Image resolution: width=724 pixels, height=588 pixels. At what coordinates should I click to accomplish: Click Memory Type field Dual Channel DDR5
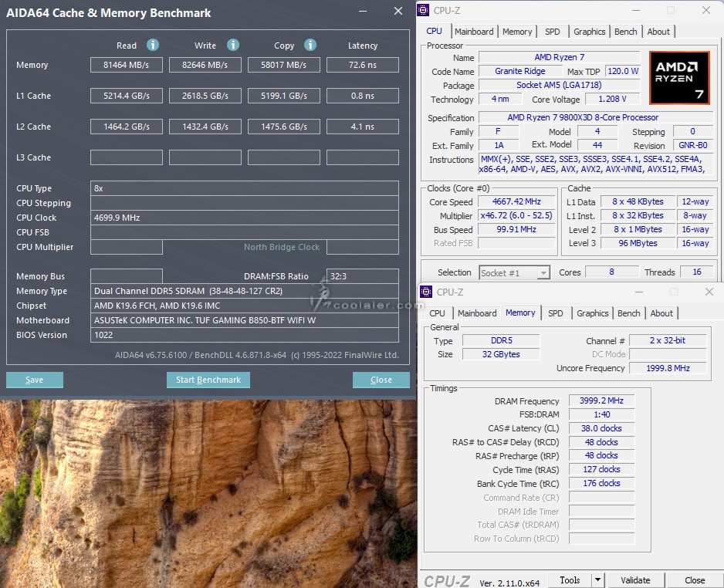pyautogui.click(x=244, y=291)
